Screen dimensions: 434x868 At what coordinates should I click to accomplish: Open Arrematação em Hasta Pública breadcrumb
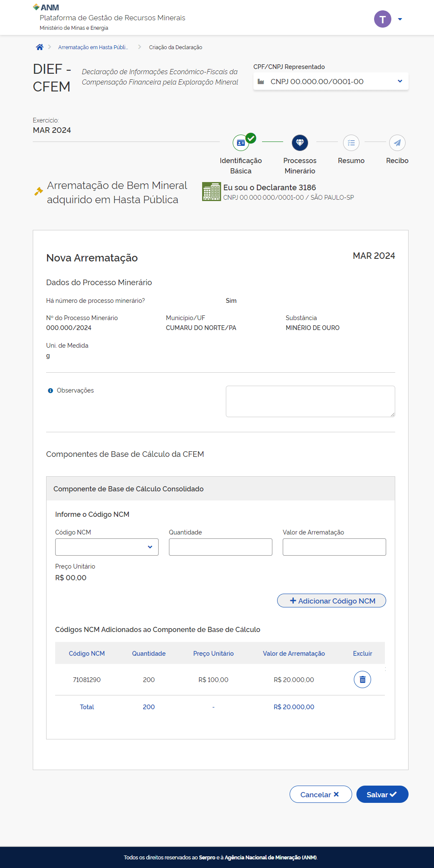[x=93, y=47]
